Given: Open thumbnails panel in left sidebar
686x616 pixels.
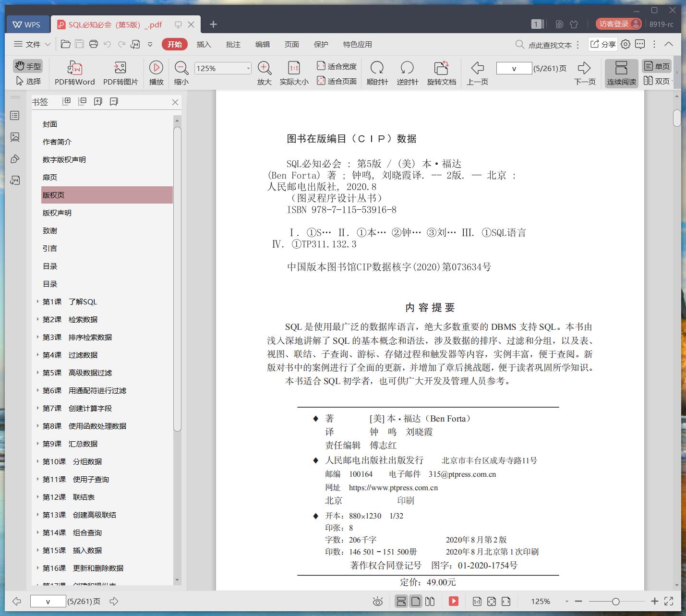Looking at the screenshot, I should 15,137.
